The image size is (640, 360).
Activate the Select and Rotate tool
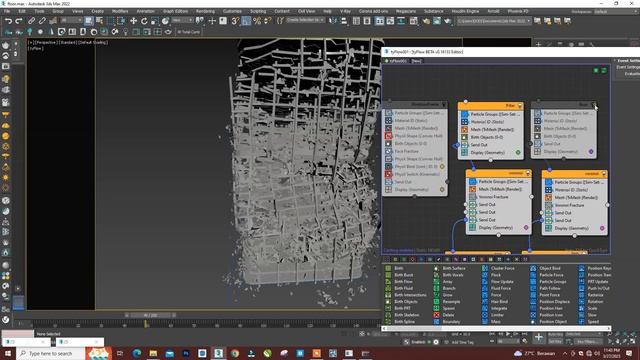point(144,21)
